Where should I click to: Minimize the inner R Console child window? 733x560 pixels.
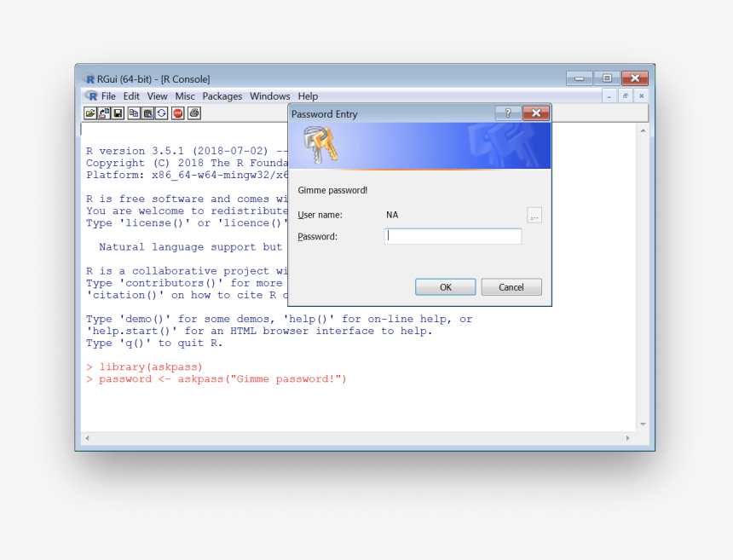(x=609, y=96)
